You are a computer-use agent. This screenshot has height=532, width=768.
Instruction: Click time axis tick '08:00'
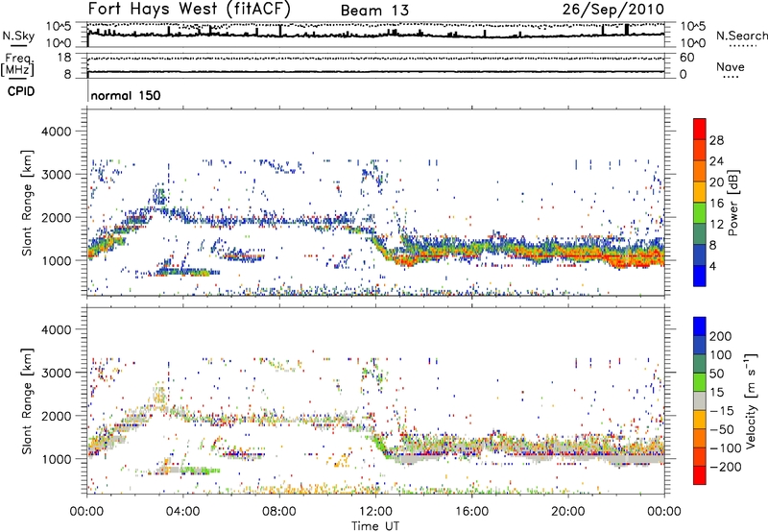(279, 512)
